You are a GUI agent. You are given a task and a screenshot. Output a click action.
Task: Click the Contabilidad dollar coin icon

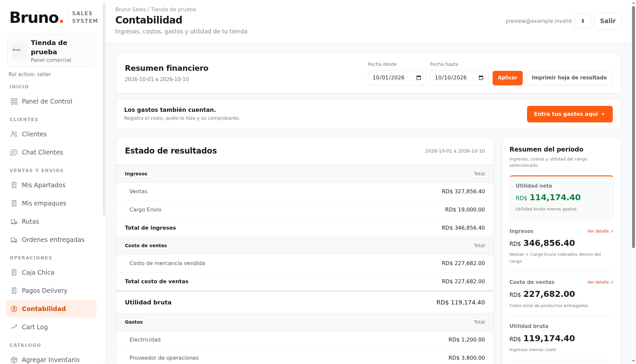pyautogui.click(x=14, y=309)
